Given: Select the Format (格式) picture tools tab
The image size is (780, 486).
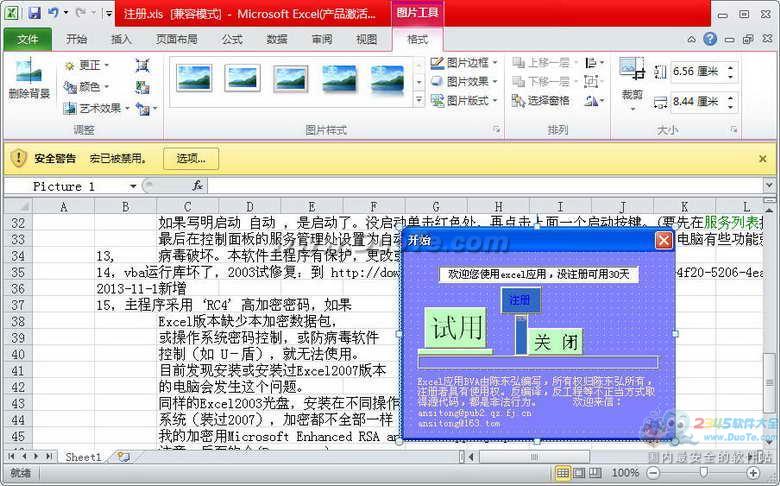Looking at the screenshot, I should point(417,39).
